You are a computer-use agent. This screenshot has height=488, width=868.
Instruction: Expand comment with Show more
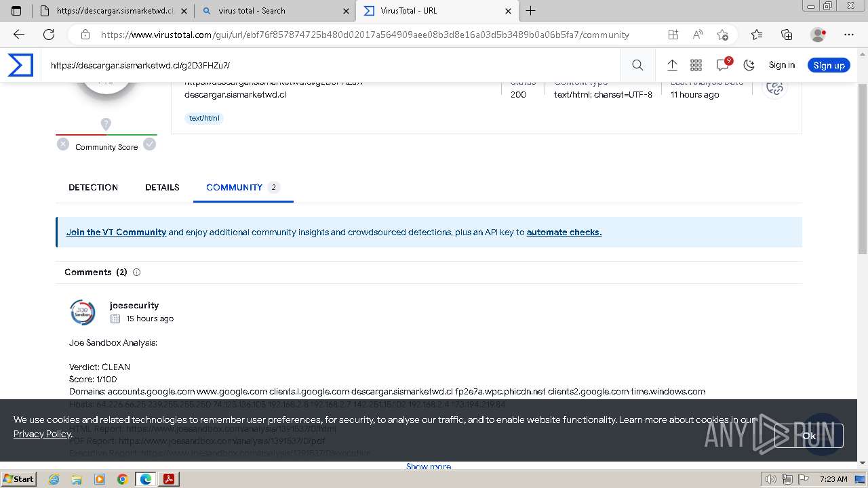tap(429, 466)
